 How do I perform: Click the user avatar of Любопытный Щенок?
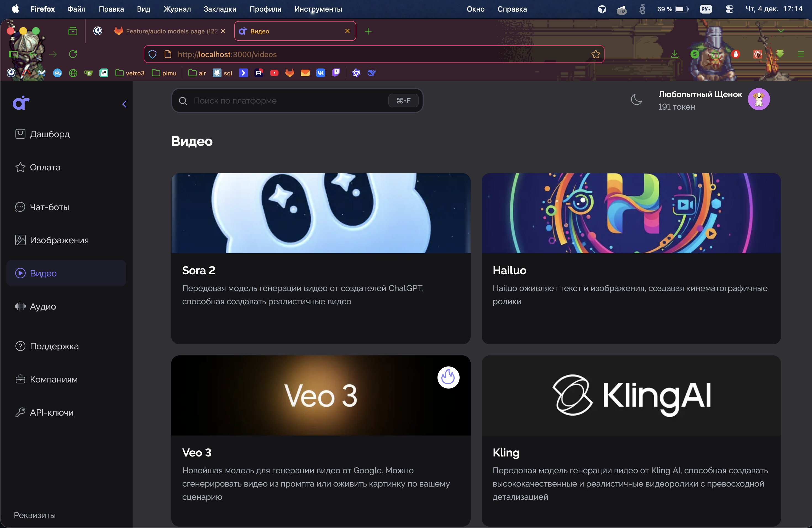(x=759, y=99)
